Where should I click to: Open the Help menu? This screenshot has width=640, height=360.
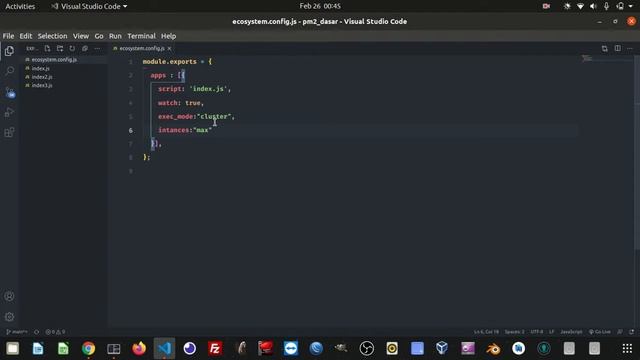point(168,36)
